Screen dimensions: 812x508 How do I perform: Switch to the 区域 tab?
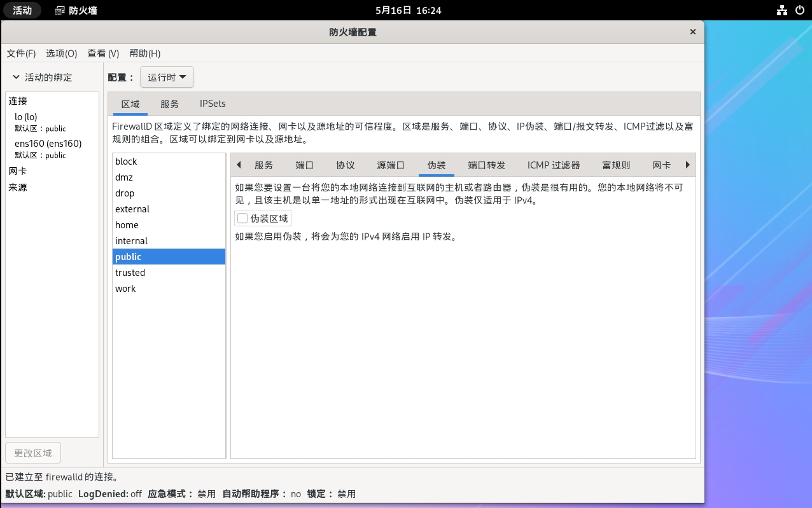(x=130, y=104)
